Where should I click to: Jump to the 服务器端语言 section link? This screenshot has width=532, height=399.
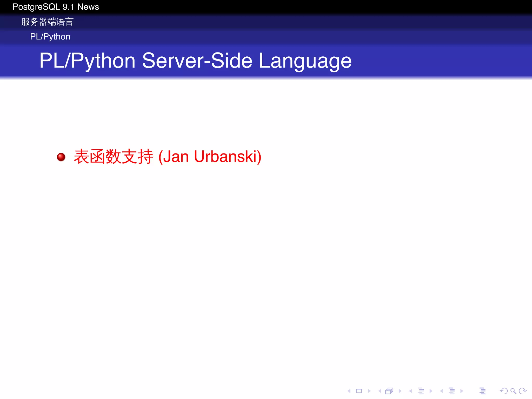pyautogui.click(x=48, y=22)
